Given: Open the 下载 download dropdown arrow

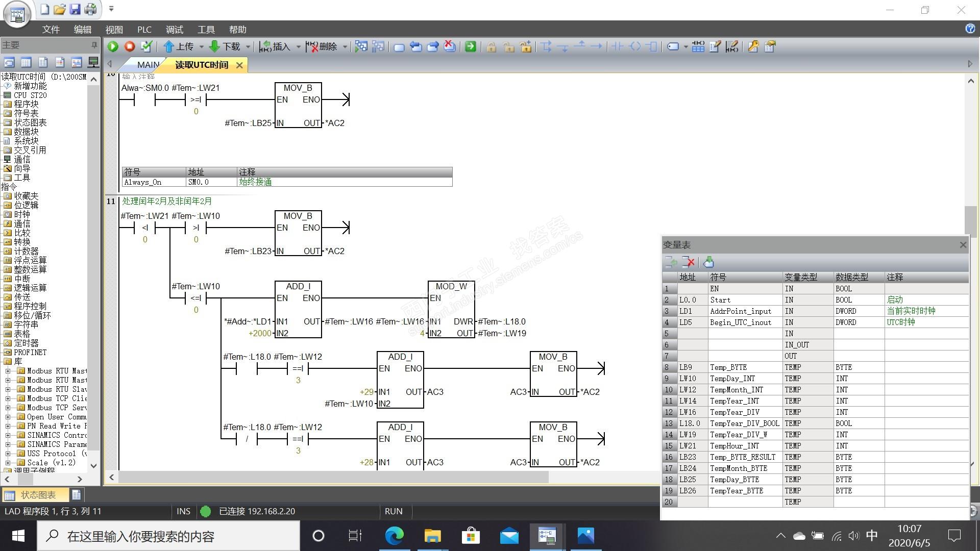Looking at the screenshot, I should 248,47.
